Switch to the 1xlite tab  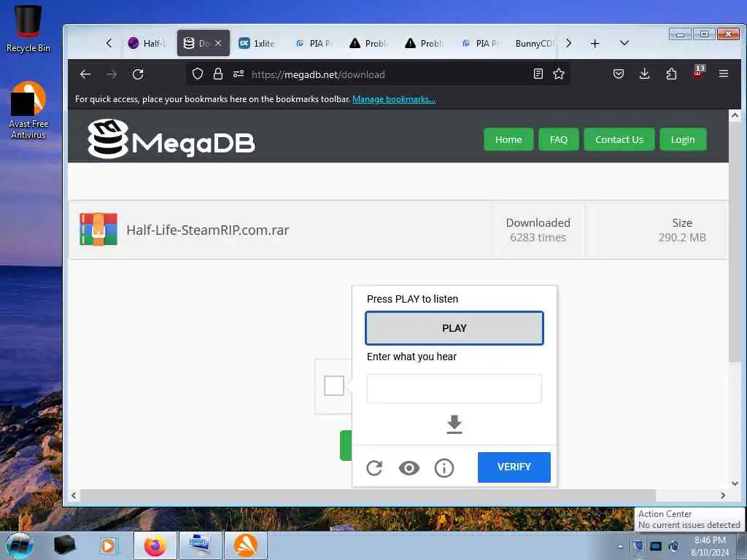point(258,43)
